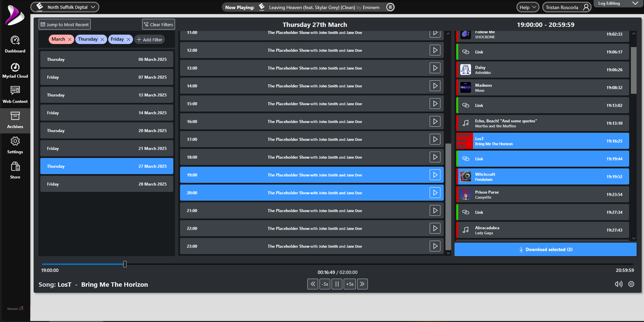Click the log list down-arrow scroll button

click(634, 238)
